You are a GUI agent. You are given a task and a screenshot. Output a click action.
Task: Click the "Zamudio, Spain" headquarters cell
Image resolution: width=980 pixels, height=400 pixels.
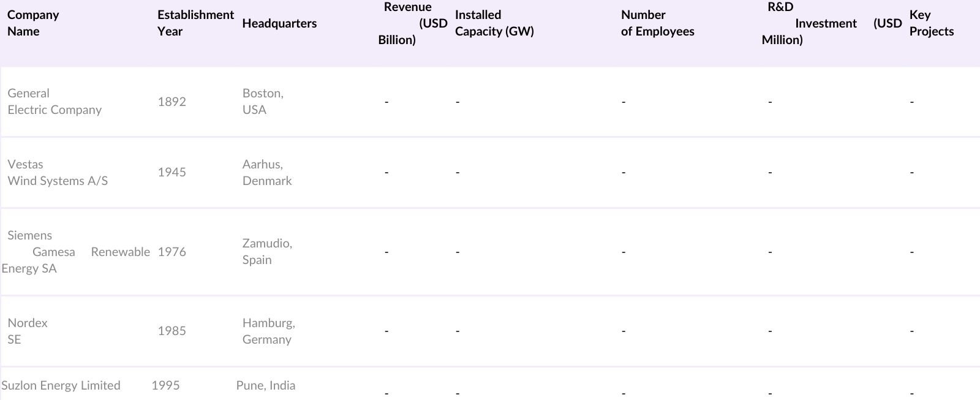click(267, 252)
